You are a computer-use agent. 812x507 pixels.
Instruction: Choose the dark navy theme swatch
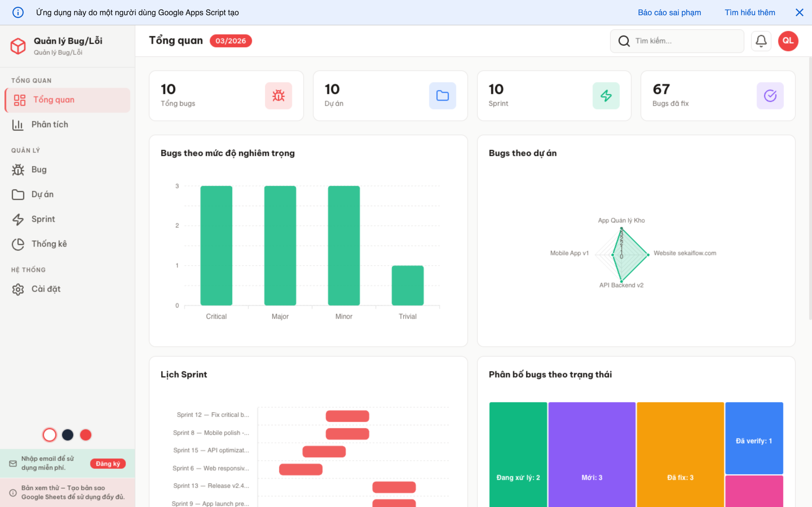coord(68,435)
